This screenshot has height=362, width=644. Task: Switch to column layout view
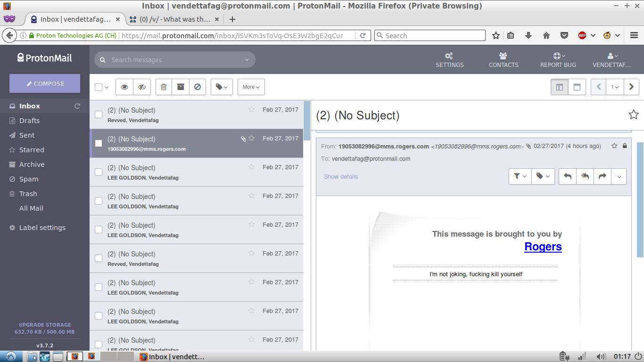(560, 87)
